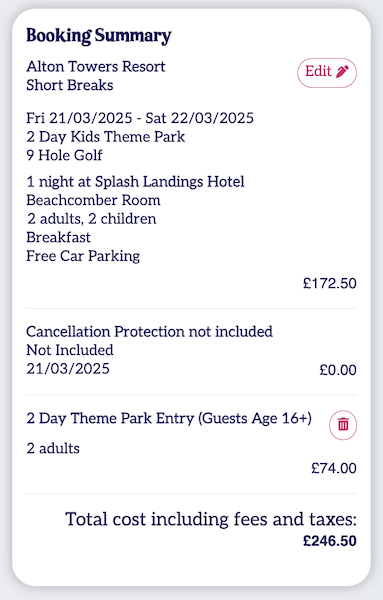383x600 pixels.
Task: Click the Short Breaks label
Action: coord(70,85)
